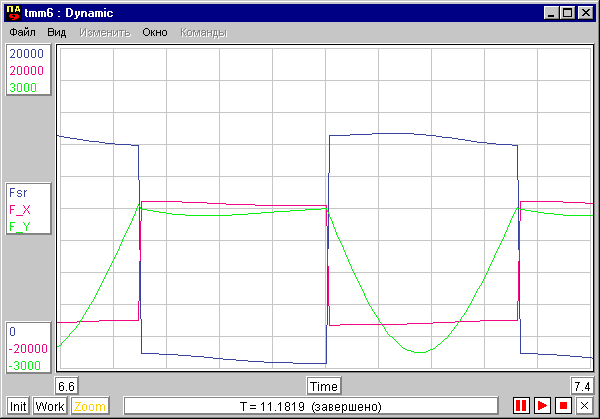Stop the simulation with the stop button

tap(563, 405)
